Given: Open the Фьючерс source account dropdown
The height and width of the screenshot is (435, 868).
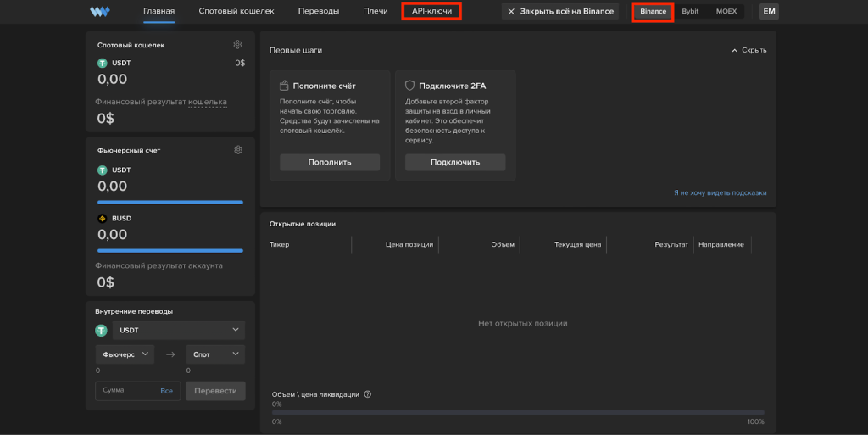Looking at the screenshot, I should tap(125, 354).
